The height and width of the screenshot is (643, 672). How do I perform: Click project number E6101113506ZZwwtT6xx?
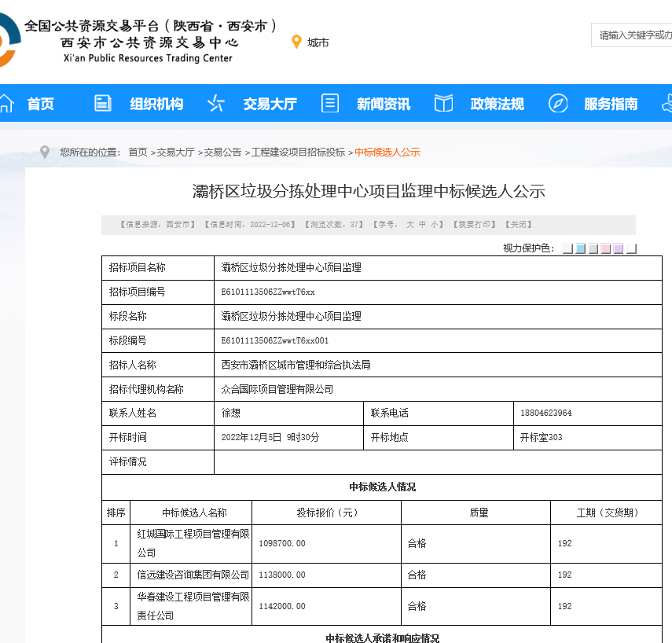[268, 292]
